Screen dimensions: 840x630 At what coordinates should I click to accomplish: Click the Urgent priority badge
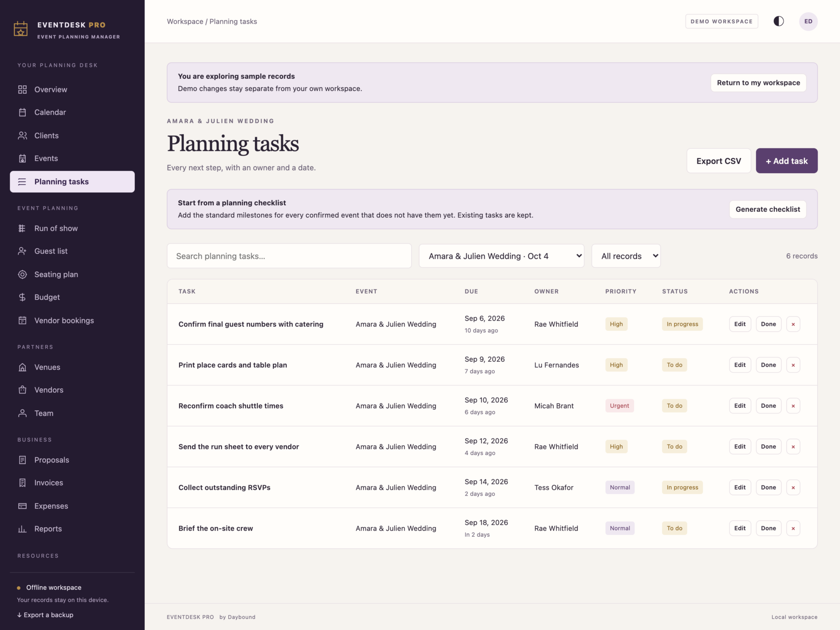pyautogui.click(x=619, y=406)
